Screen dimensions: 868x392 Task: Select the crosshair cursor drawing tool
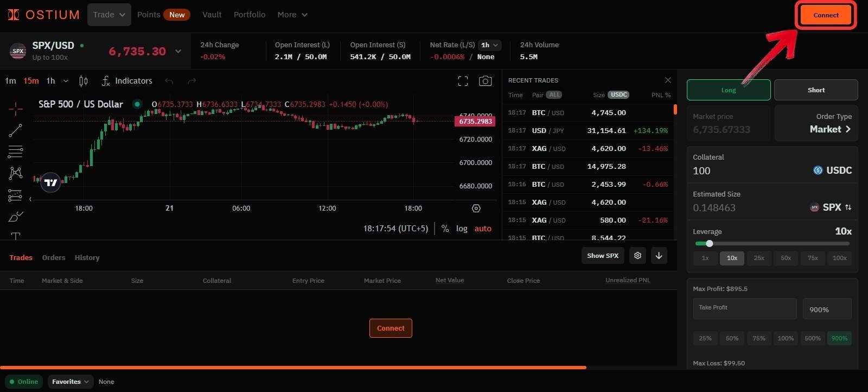coord(16,109)
